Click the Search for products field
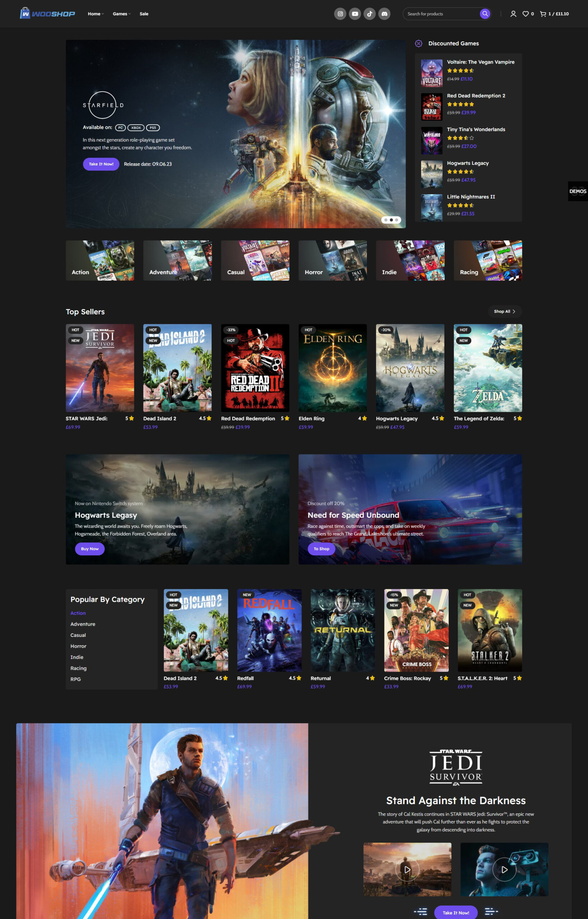Viewport: 588px width, 919px height. click(x=441, y=14)
